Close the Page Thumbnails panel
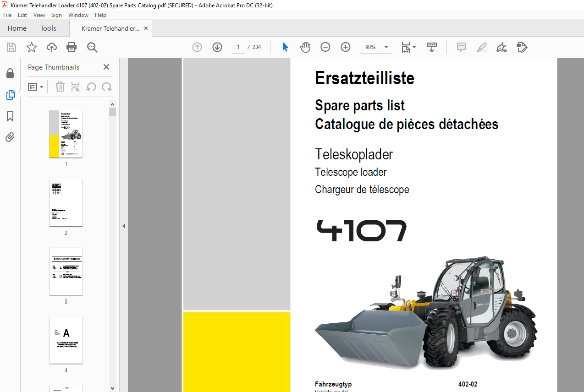This screenshot has height=392, width=584. pos(106,67)
